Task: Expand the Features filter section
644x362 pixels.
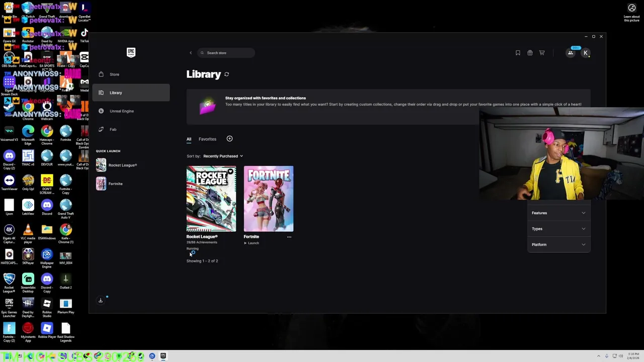Action: [558, 213]
